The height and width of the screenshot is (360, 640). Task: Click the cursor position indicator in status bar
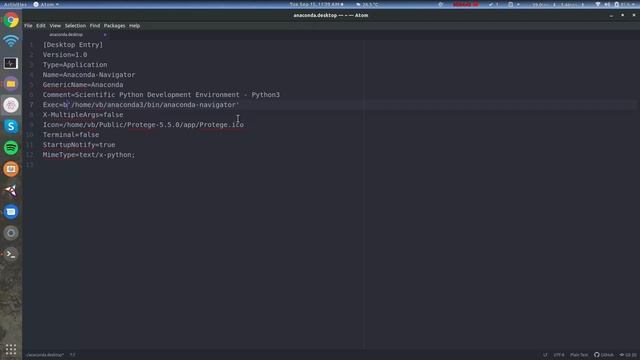point(73,355)
